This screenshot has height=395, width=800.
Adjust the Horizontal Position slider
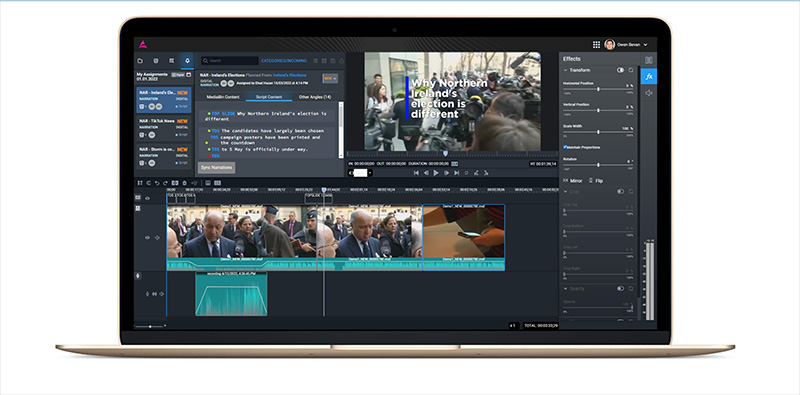point(598,89)
